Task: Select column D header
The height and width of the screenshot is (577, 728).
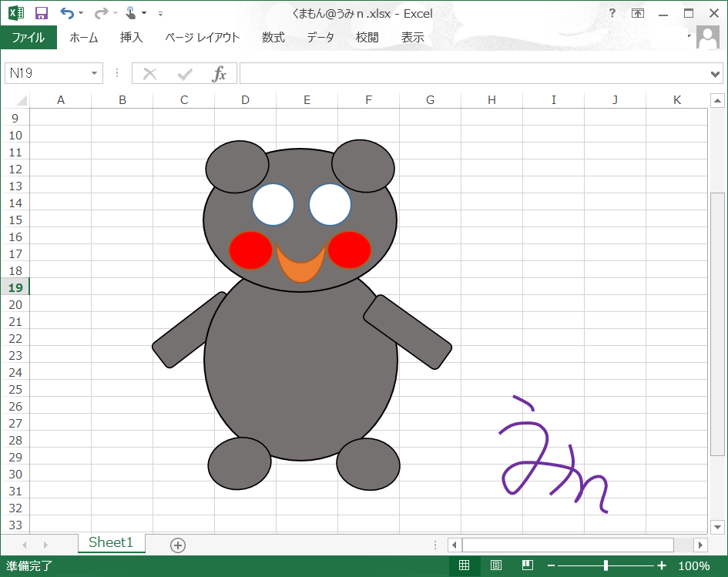Action: [245, 100]
